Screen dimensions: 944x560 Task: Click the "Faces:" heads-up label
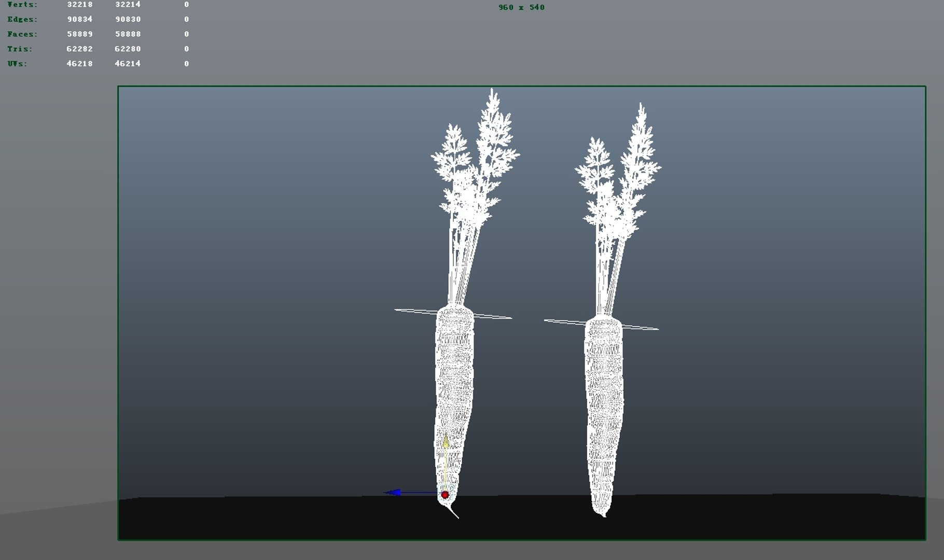tap(22, 34)
